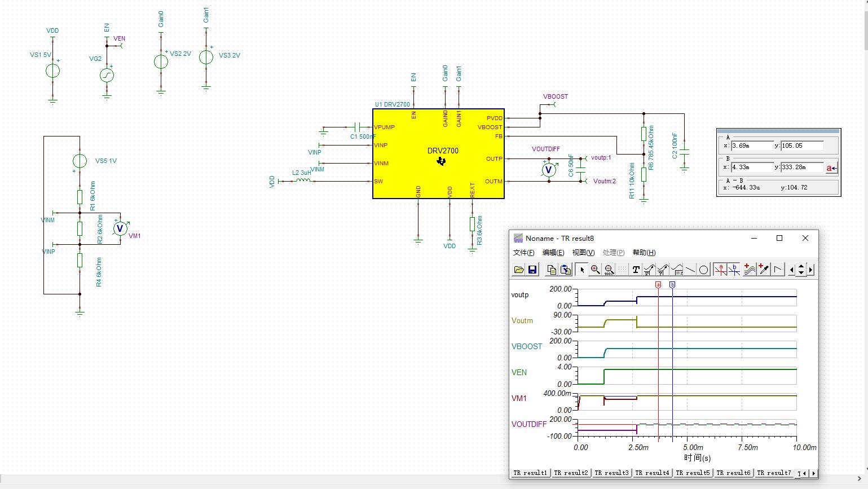Open the 帮助(H) menu
Screen dimensions: 868x489
(x=644, y=253)
